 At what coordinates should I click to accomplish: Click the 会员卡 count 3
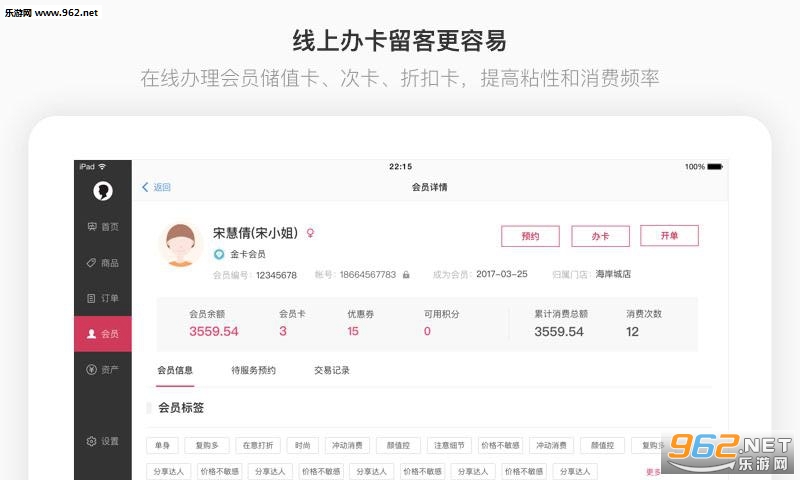click(283, 331)
